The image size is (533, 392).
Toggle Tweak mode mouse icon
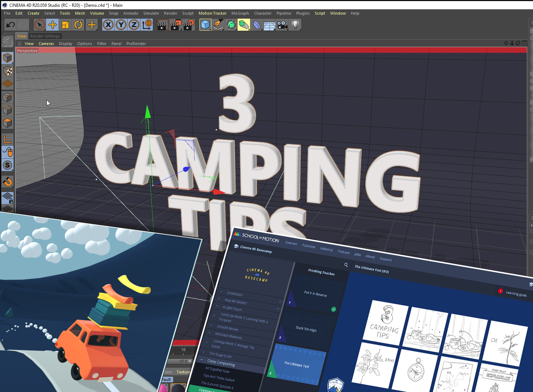8,152
